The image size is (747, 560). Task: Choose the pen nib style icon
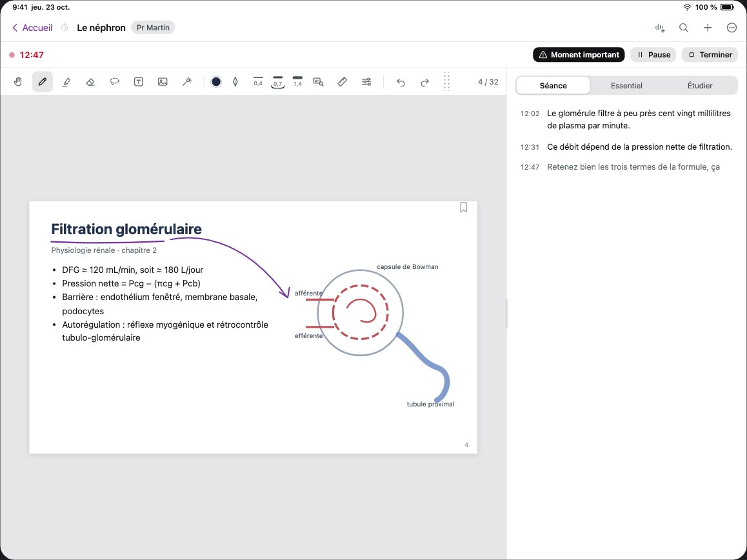pos(235,82)
